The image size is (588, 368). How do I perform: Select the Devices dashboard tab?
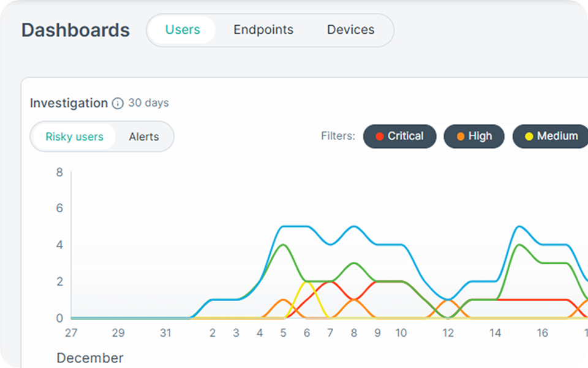click(x=350, y=30)
